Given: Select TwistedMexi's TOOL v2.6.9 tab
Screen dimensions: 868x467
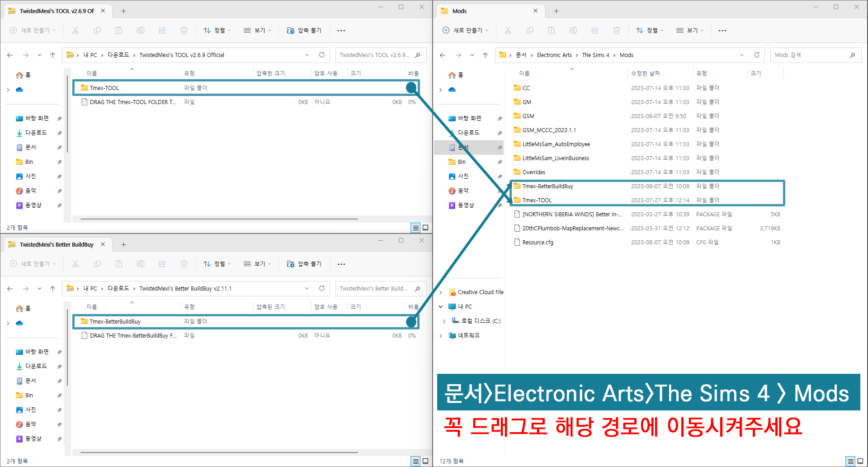Looking at the screenshot, I should tap(57, 11).
